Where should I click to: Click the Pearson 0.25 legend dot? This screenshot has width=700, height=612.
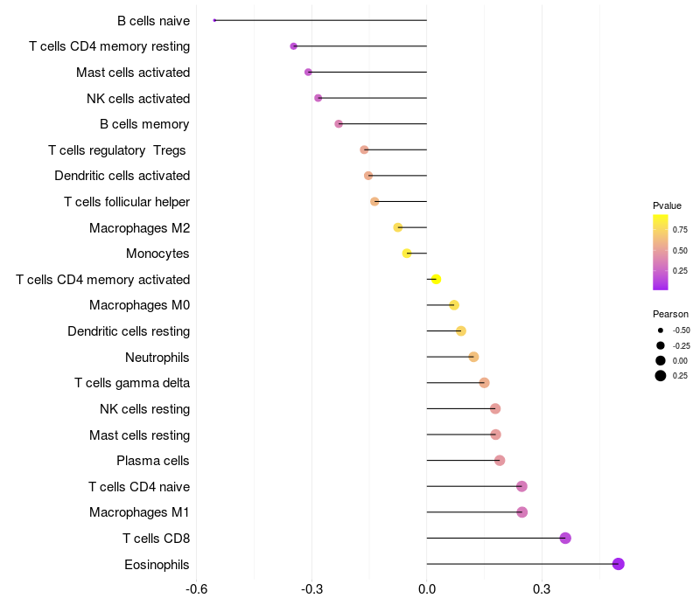tap(661, 376)
